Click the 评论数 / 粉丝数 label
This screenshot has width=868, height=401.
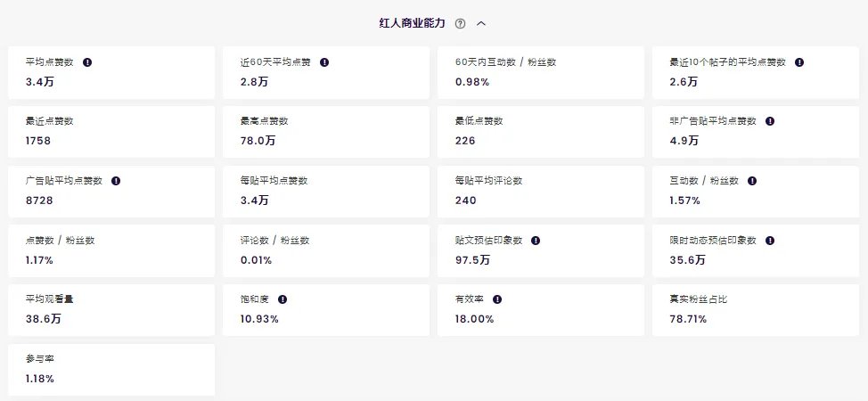[275, 241]
